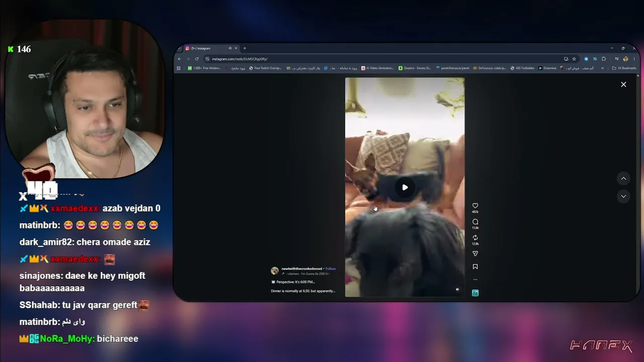Image resolution: width=644 pixels, height=362 pixels.
Task: Open the apps grid in bookmarks bar
Action: (179, 68)
